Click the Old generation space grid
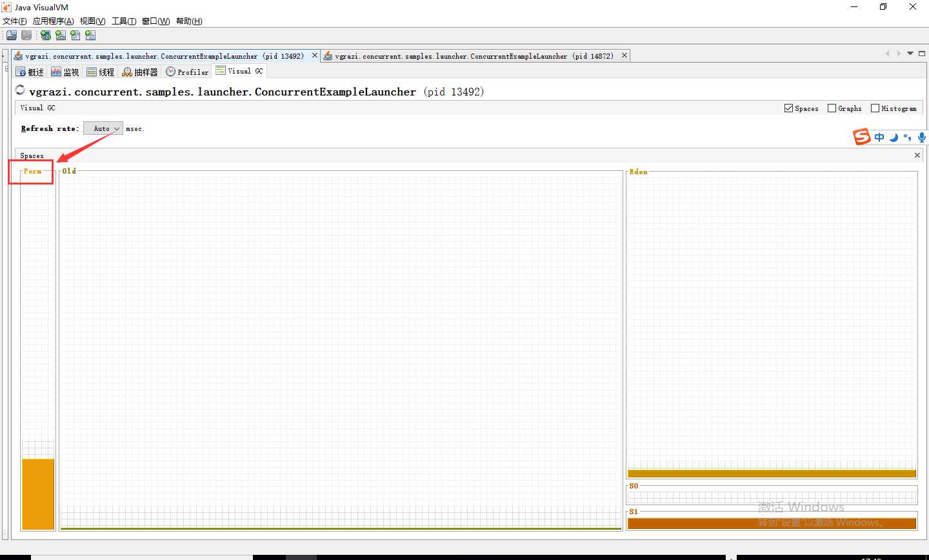 pos(341,352)
